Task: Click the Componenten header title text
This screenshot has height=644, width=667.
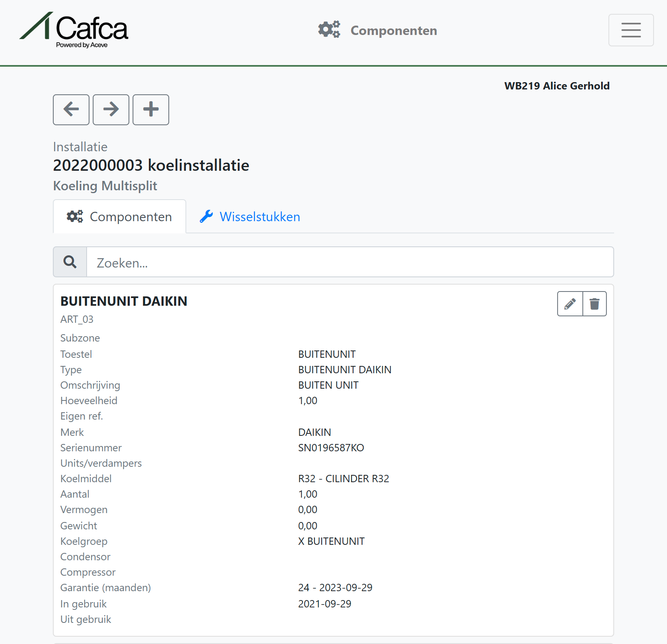Action: coord(394,30)
